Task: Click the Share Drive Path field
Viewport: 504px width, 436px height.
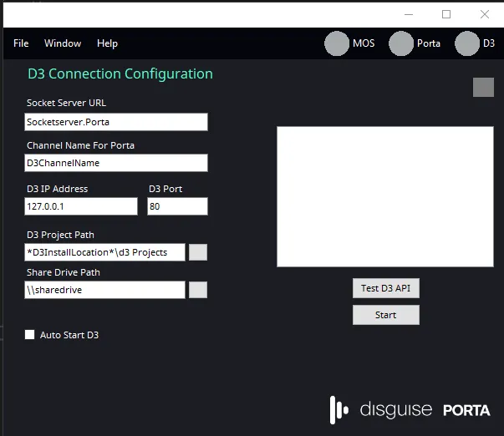Action: (104, 290)
